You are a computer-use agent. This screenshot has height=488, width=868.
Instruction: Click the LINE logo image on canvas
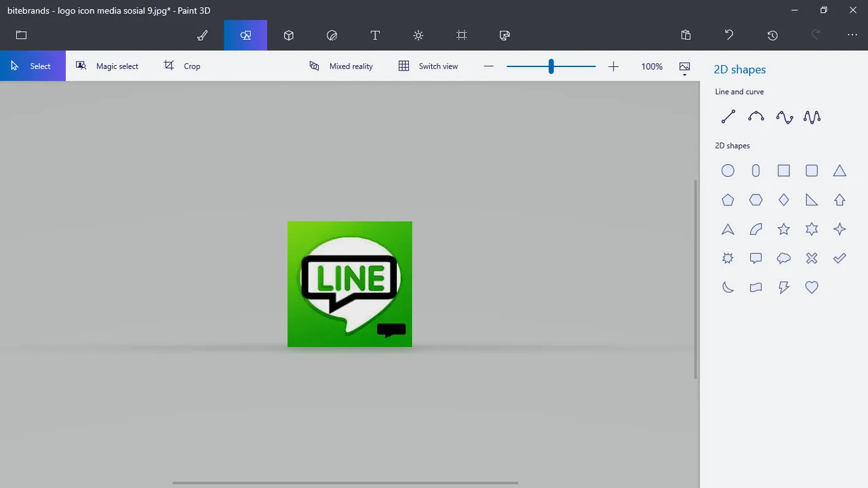pos(350,284)
